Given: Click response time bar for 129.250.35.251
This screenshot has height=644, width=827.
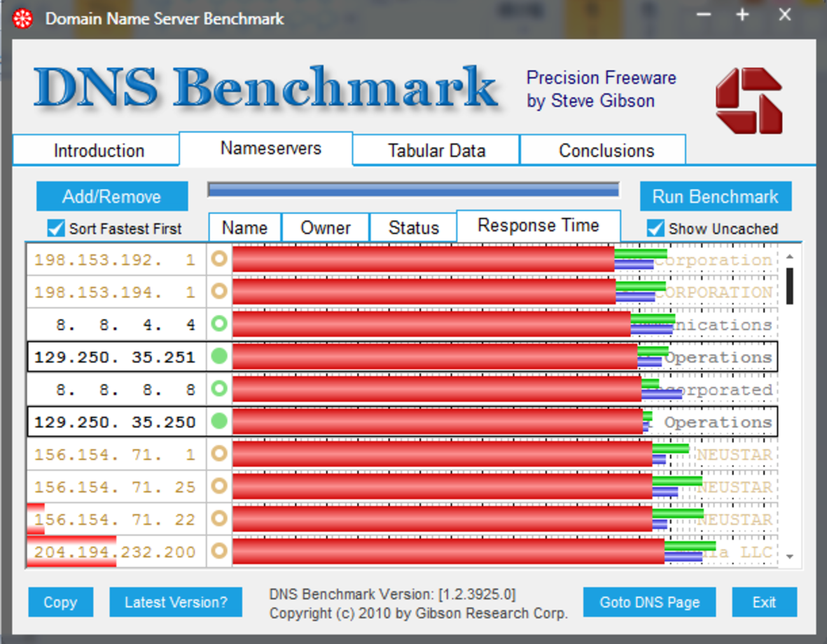Looking at the screenshot, I should click(x=434, y=357).
